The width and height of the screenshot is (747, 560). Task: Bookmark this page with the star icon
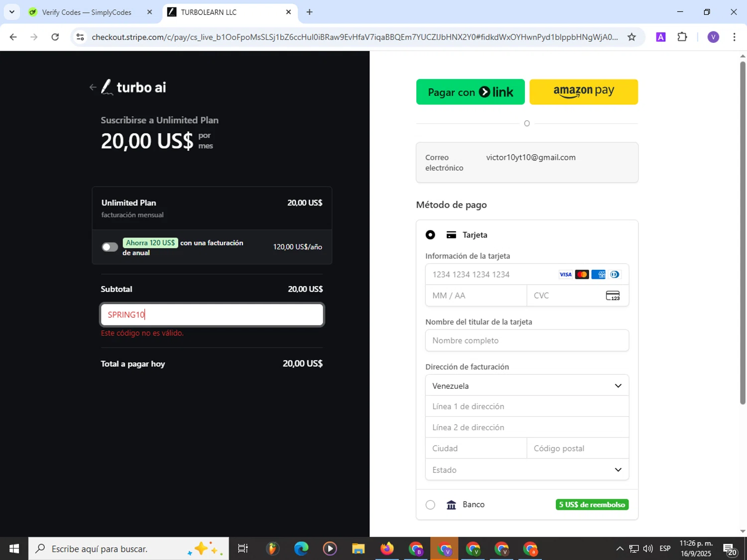point(631,37)
